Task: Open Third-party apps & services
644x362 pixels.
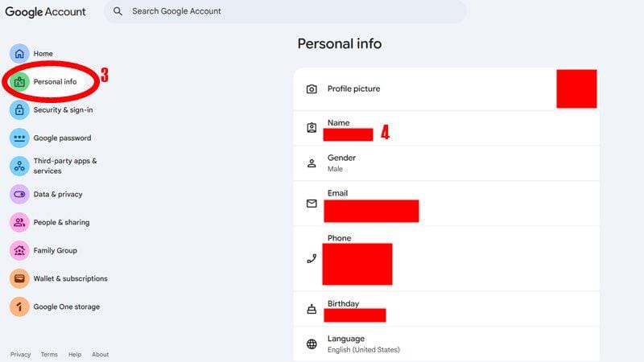Action: (65, 166)
